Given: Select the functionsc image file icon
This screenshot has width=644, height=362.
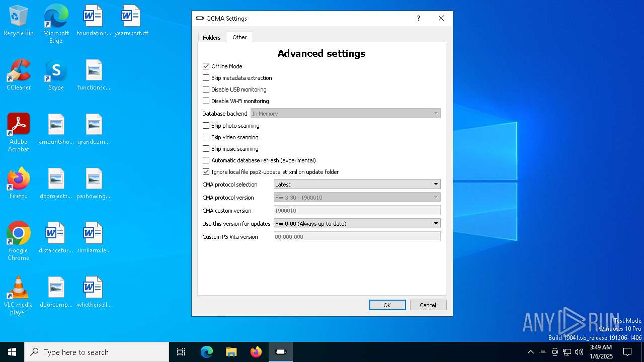Looking at the screenshot, I should (94, 75).
